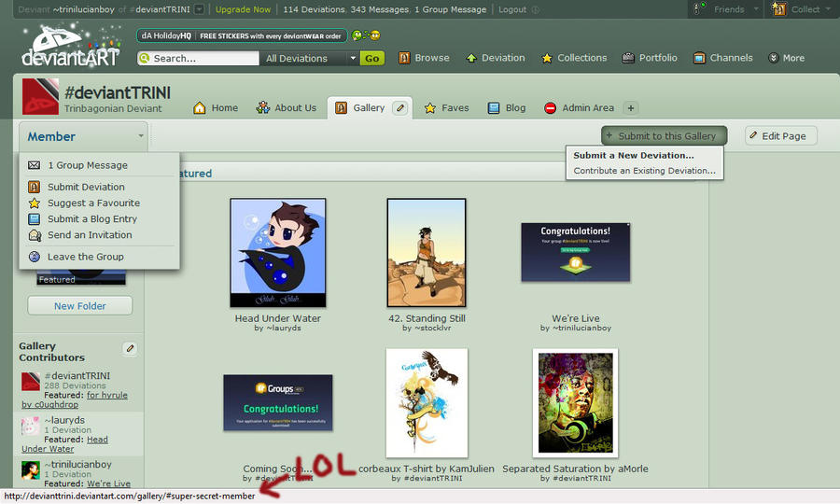Viewport: 840px width, 504px height.
Task: Click the Collect icon in top bar
Action: (x=778, y=8)
